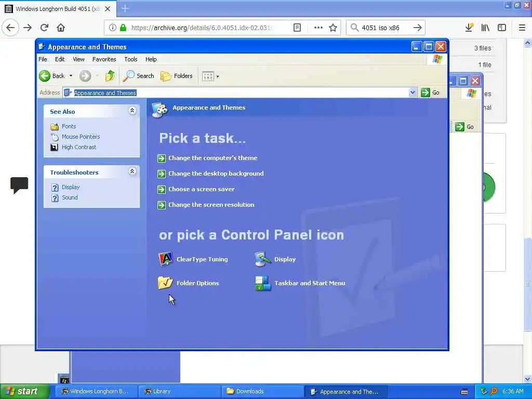Screen dimensions: 532x399
Task: Collapse the Troubleshooters section
Action: [x=132, y=171]
